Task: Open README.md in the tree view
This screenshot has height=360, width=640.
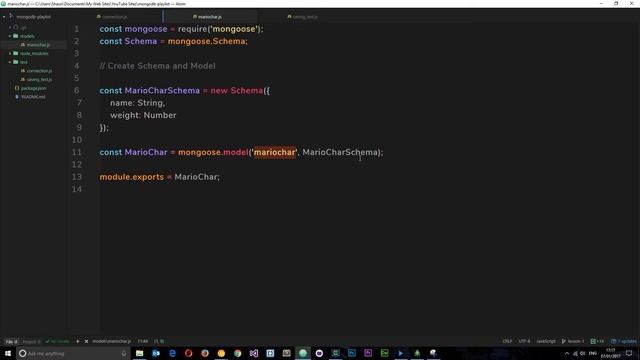Action: 33,97
